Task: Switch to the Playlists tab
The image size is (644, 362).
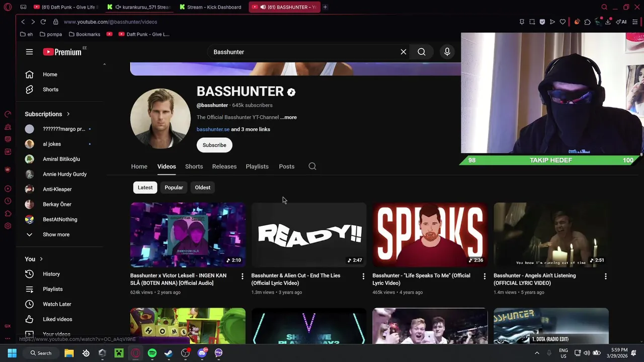Action: tap(257, 166)
